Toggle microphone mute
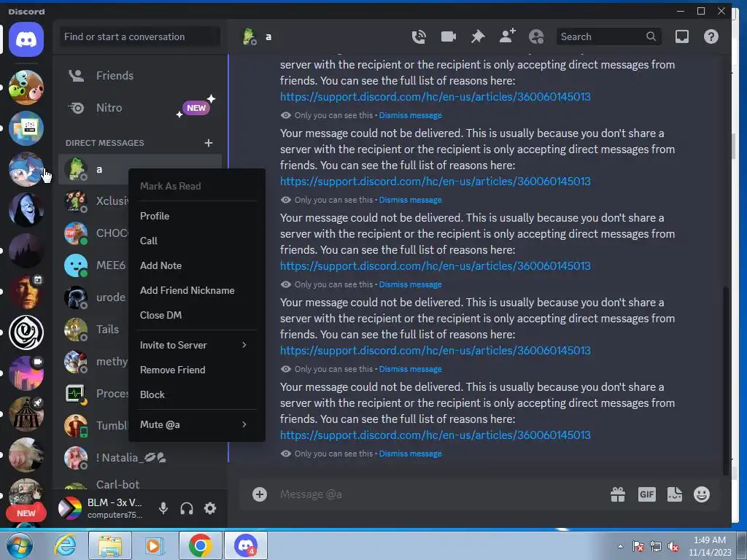 (163, 508)
